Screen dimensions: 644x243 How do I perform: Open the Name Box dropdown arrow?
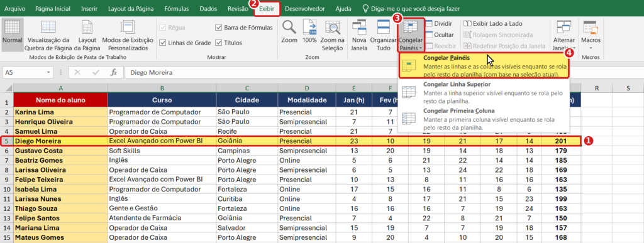(x=49, y=73)
